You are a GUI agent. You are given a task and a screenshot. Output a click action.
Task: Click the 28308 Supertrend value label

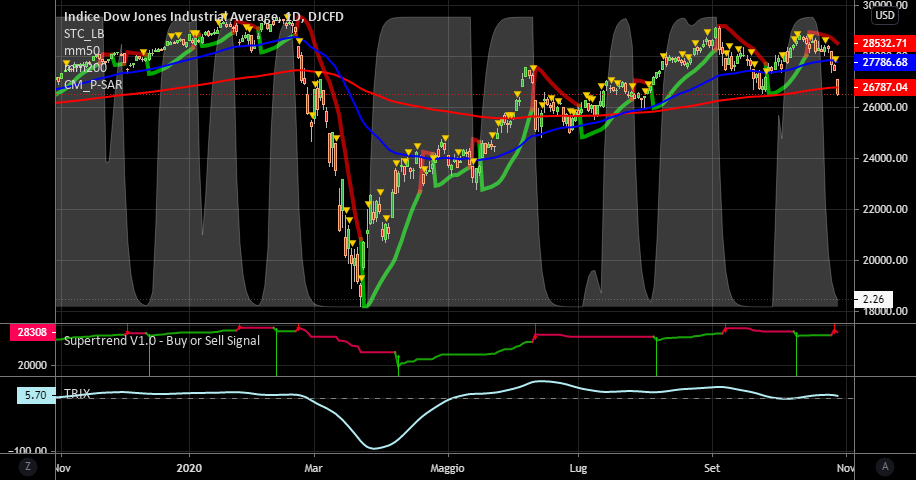[32, 332]
